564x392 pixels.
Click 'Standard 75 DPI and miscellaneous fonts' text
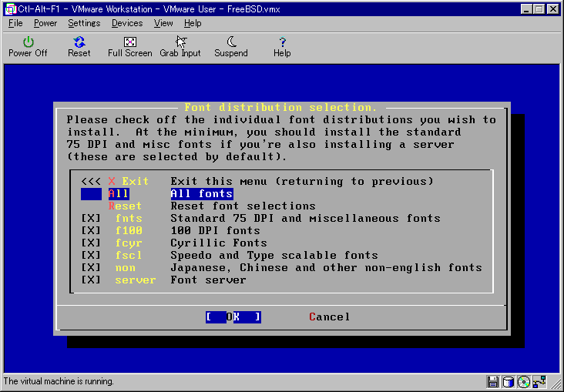click(305, 218)
